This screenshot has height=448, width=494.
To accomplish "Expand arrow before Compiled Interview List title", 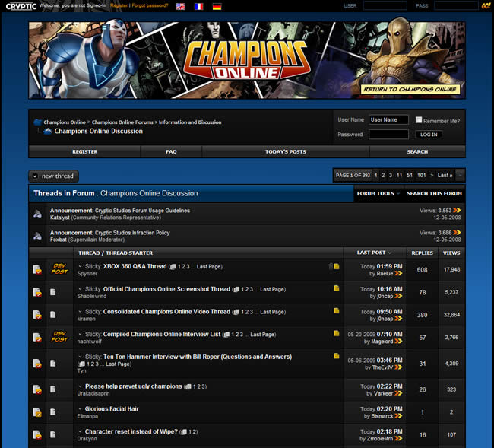I will point(80,334).
